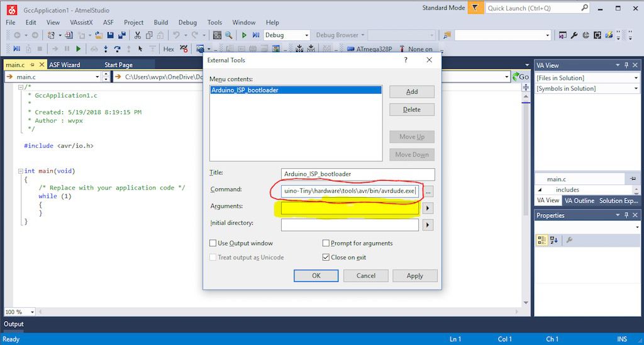Image resolution: width=644 pixels, height=345 pixels.
Task: Click the green Go button in navigation bar
Action: coord(520,76)
